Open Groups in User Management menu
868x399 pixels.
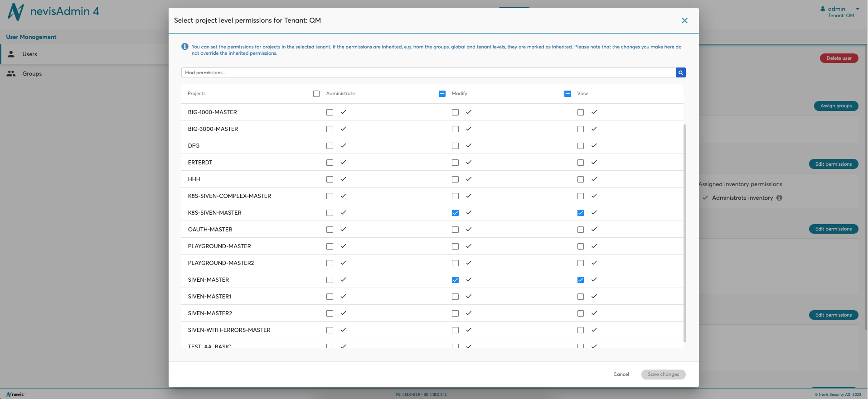click(32, 74)
